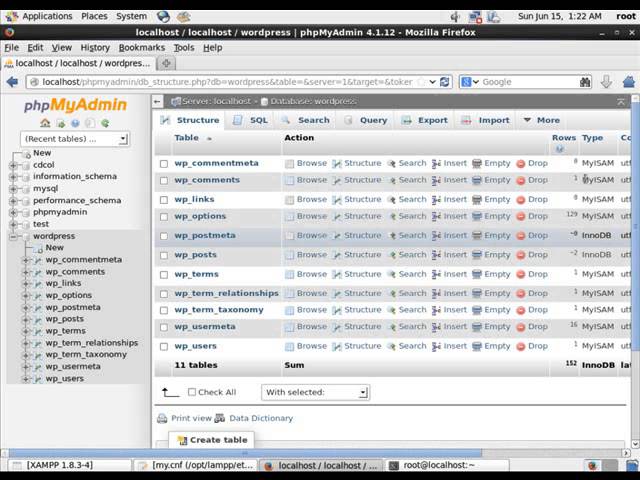Click the Insert icon for wp_options
The image size is (640, 480).
(436, 216)
